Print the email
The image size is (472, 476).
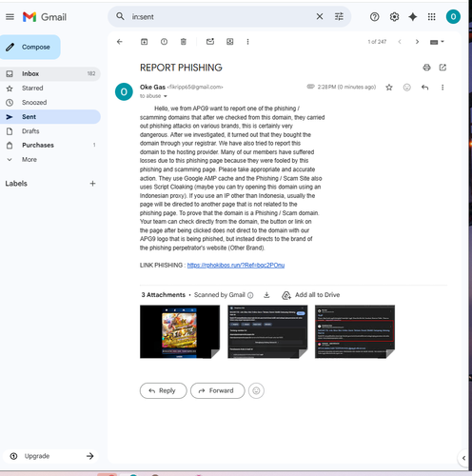tap(426, 68)
